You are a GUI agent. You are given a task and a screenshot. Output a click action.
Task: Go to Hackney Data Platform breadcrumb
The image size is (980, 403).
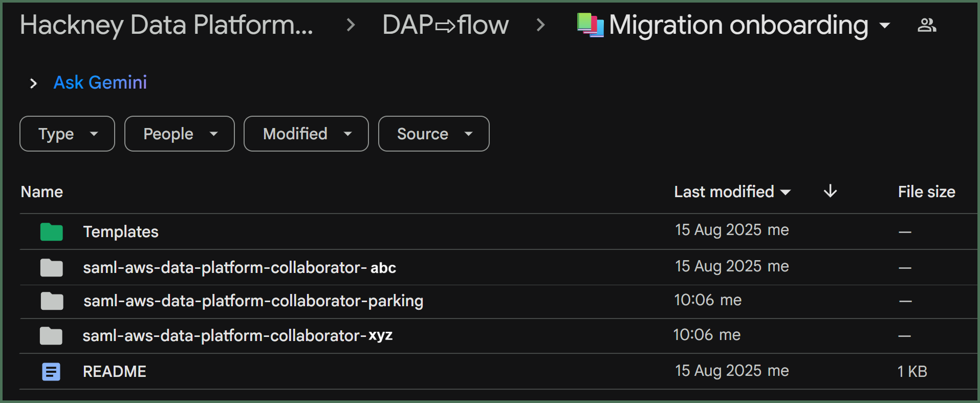tap(166, 25)
